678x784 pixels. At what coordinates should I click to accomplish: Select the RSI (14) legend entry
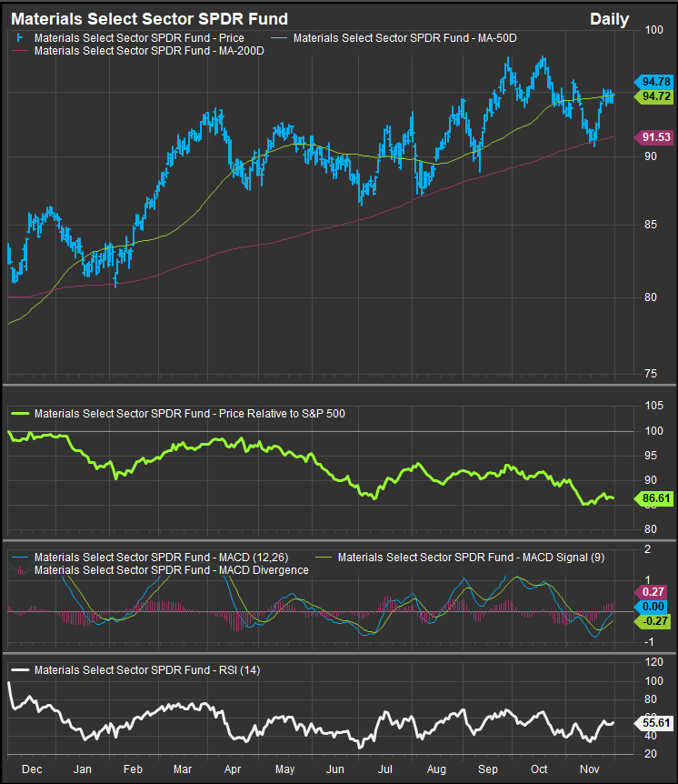[147, 670]
